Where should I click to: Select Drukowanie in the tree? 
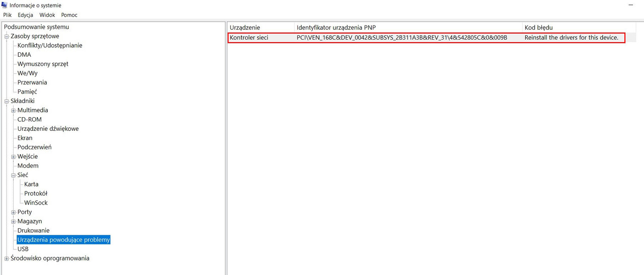point(33,230)
